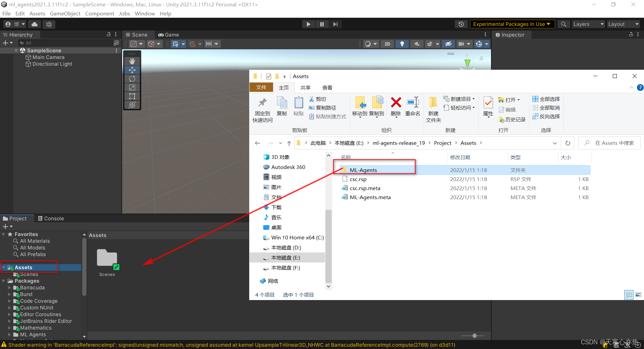Select the Rotate tool in Scene view
This screenshot has height=349, width=644.
132,78
